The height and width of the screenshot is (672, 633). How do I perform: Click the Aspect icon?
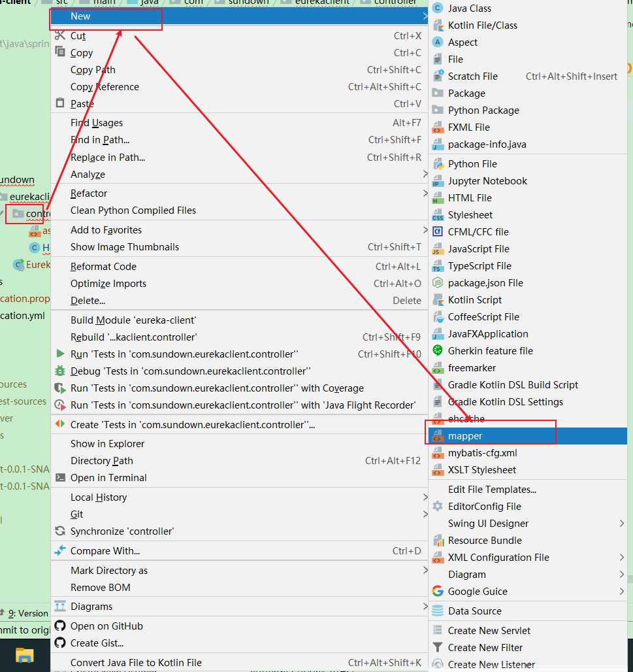click(x=437, y=42)
